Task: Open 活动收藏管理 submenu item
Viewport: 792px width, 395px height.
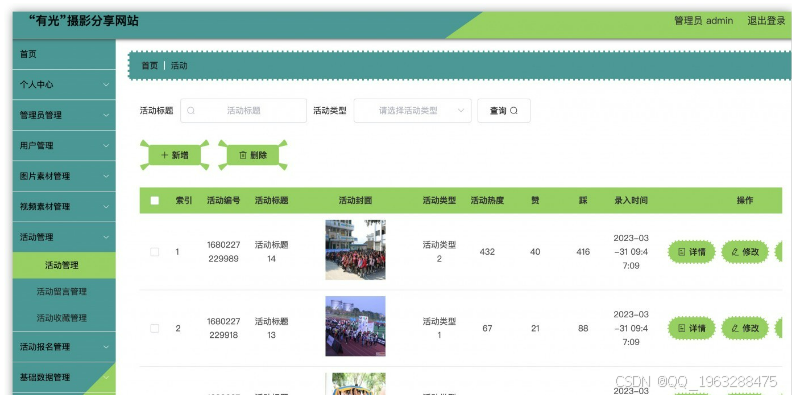Action: 64,318
